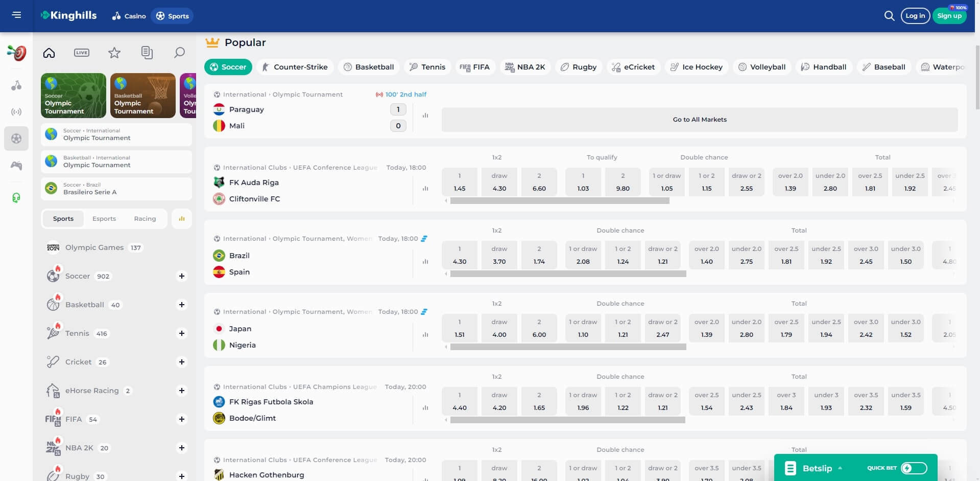
Task: Open the bet history document icon
Action: [x=147, y=53]
